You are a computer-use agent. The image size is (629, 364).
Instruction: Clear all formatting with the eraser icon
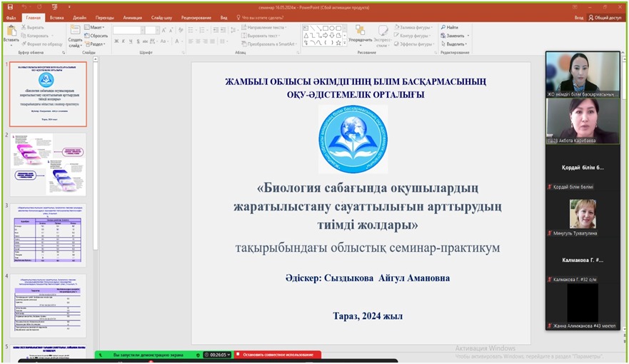[181, 30]
